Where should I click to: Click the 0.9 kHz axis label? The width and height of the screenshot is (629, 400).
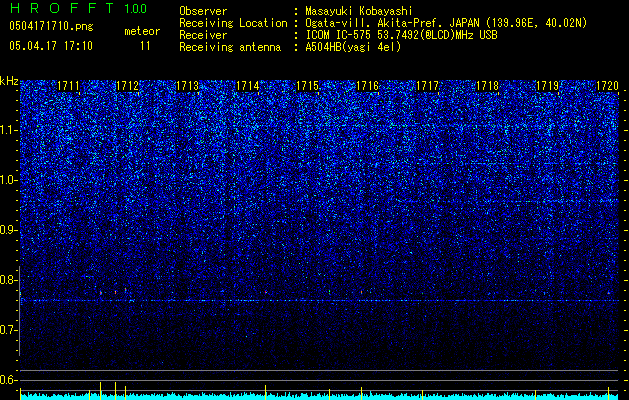[8, 230]
